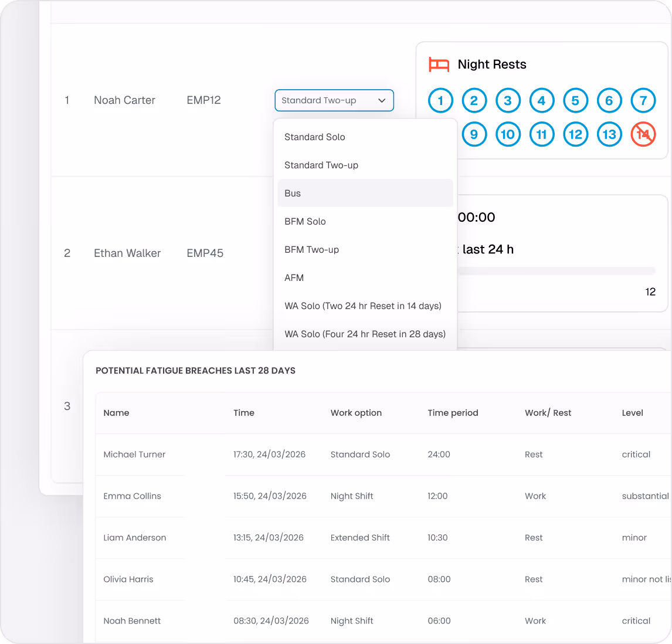The height and width of the screenshot is (644, 672).
Task: Select WA Solo (Four 24 hr Reset in 28 days)
Action: pyautogui.click(x=365, y=334)
